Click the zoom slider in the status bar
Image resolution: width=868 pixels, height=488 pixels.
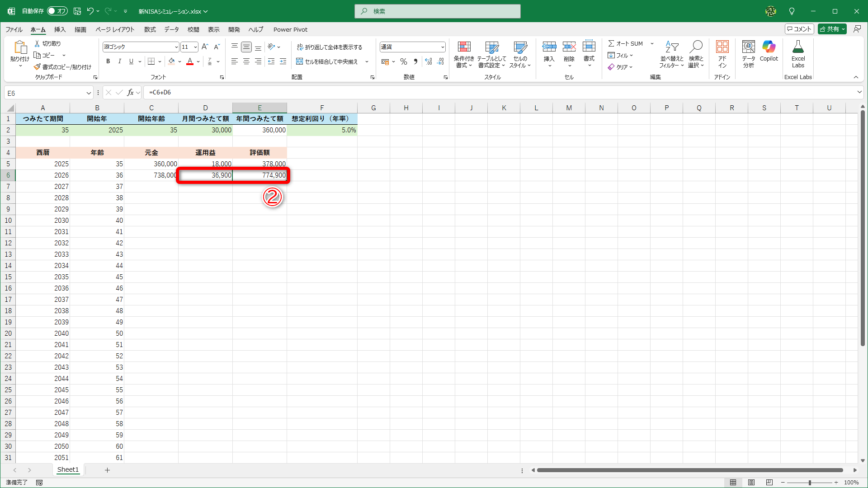[809, 483]
